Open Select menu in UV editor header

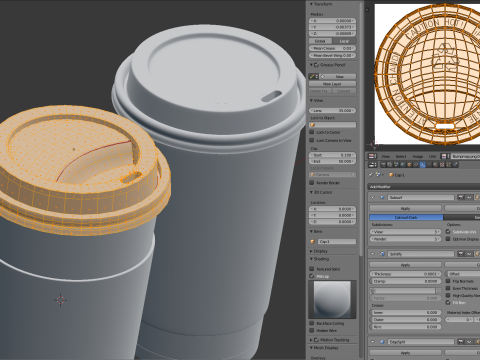point(401,156)
